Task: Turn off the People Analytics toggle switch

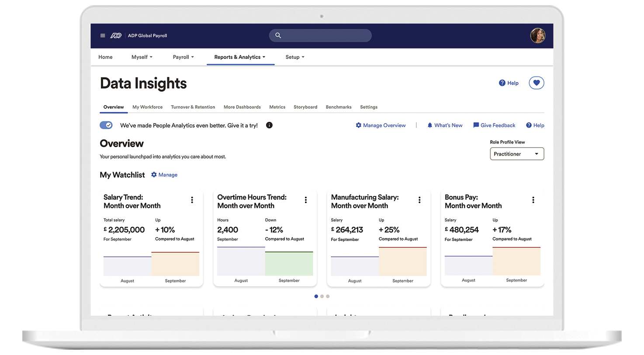Action: pyautogui.click(x=106, y=125)
